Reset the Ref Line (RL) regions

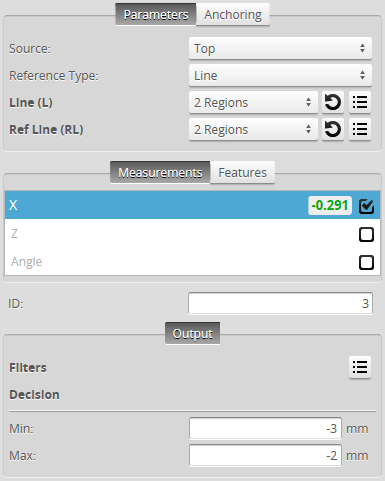[x=333, y=129]
